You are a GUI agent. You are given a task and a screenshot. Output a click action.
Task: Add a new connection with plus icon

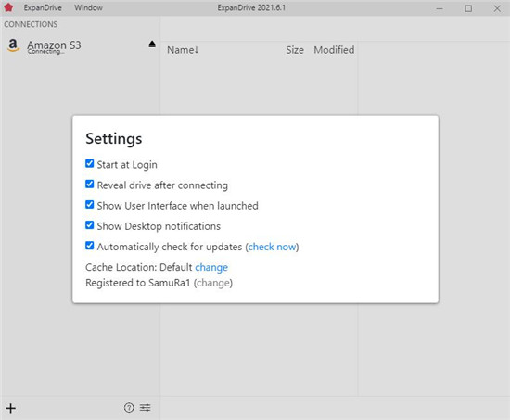click(x=11, y=408)
